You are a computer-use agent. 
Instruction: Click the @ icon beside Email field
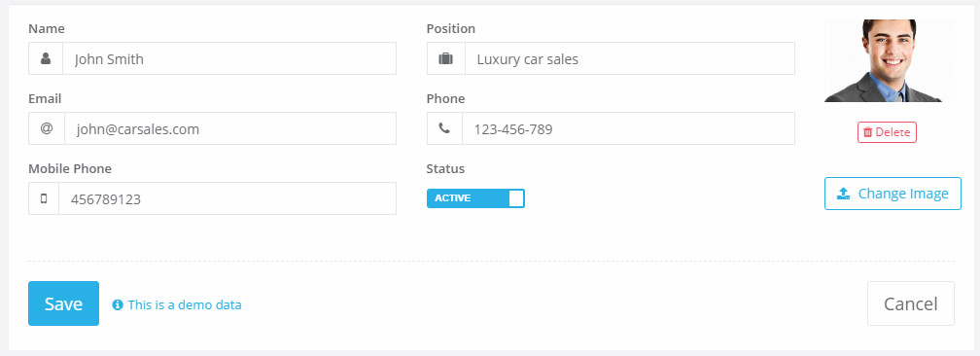tap(47, 128)
